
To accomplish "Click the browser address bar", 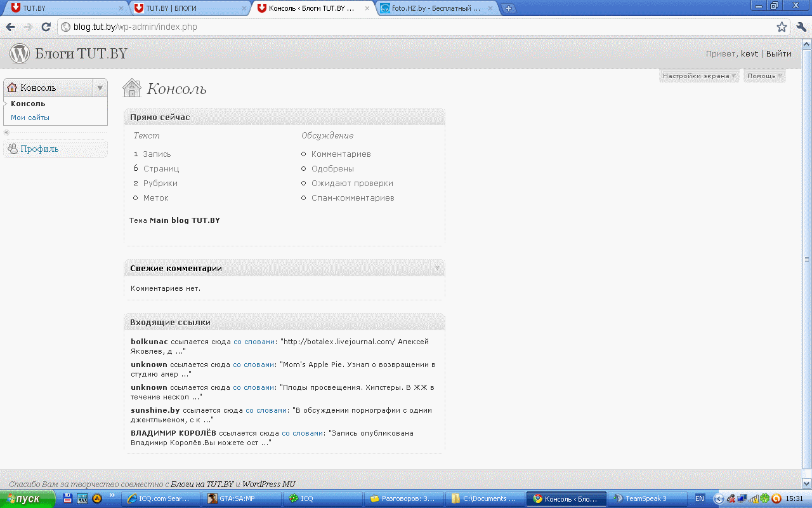I will (x=422, y=27).
